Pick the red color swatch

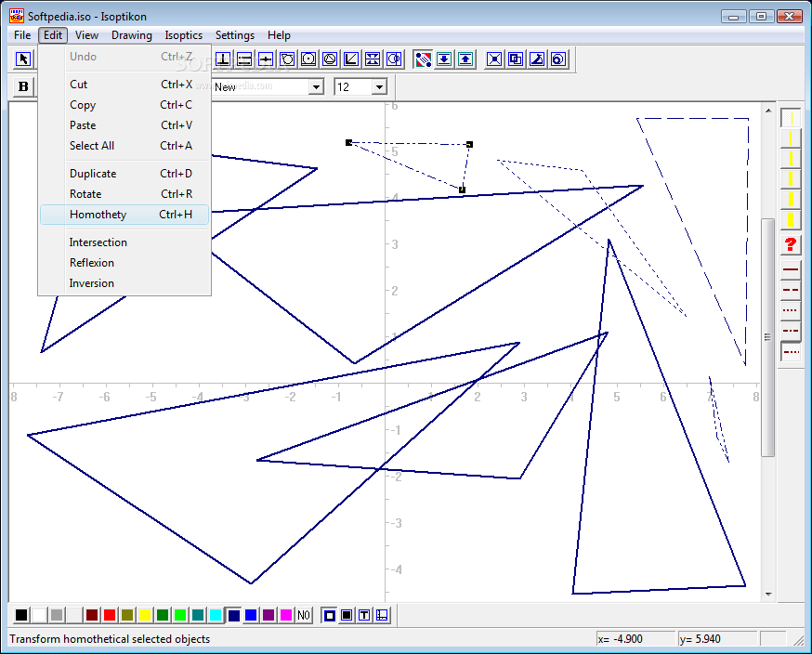coord(110,615)
